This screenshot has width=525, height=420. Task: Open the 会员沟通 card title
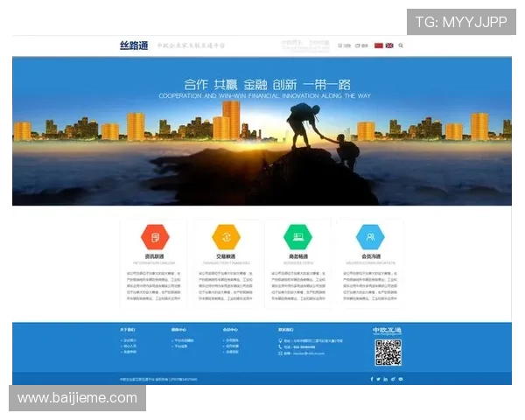(371, 256)
